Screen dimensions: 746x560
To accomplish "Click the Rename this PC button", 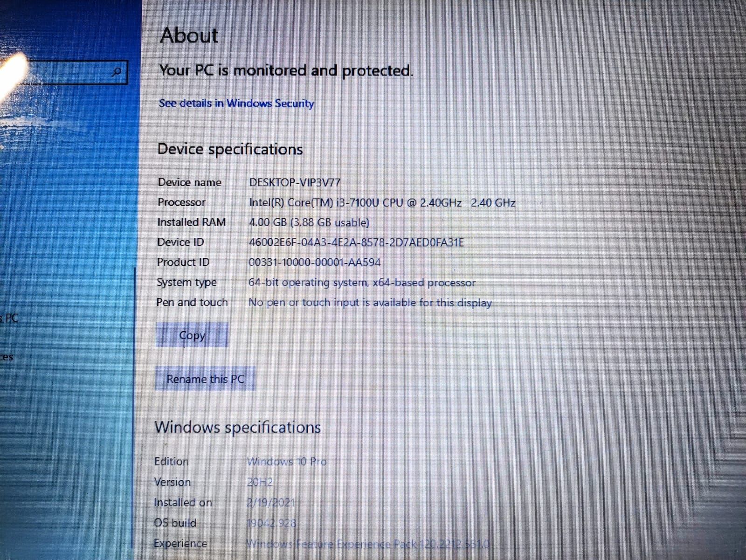I will pyautogui.click(x=205, y=379).
